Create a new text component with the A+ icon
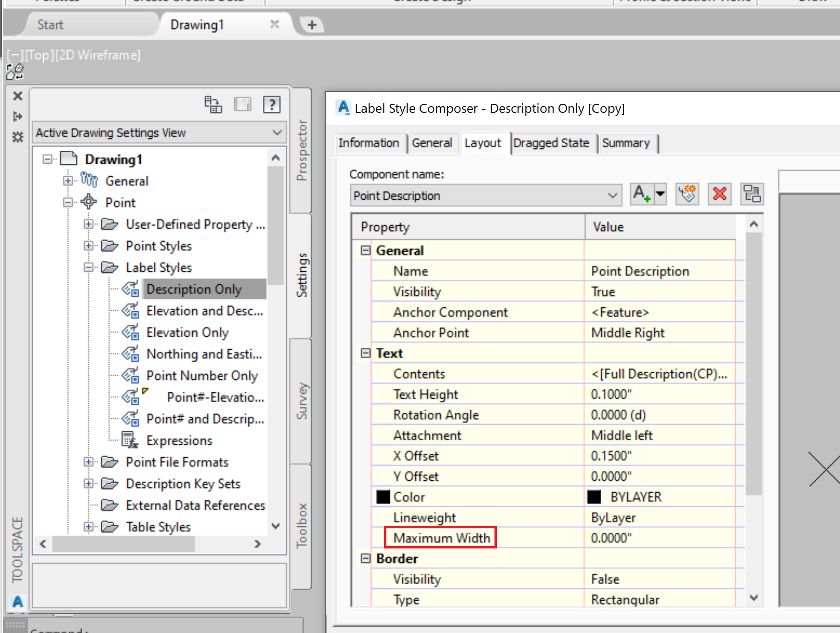Image resolution: width=840 pixels, height=633 pixels. point(642,194)
